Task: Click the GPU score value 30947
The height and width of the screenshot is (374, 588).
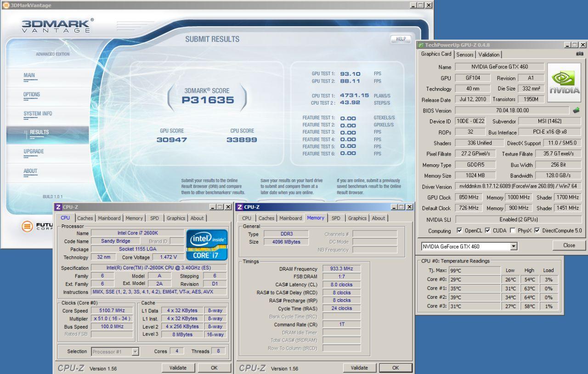Action: point(172,140)
